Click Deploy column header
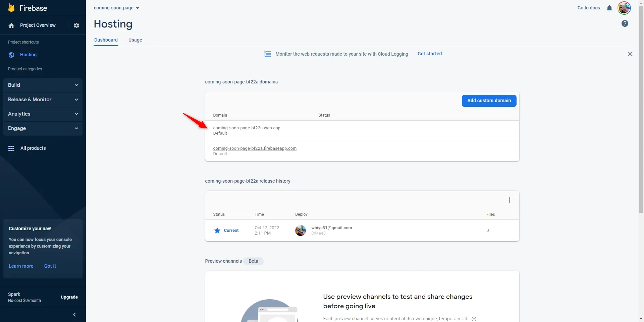The image size is (644, 322). [301, 214]
